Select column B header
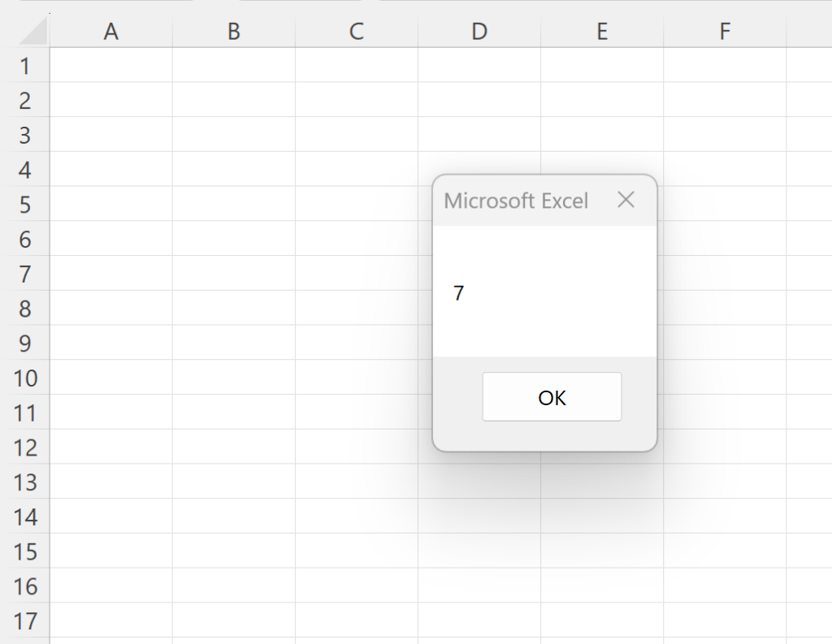The image size is (832, 644). coord(233,31)
